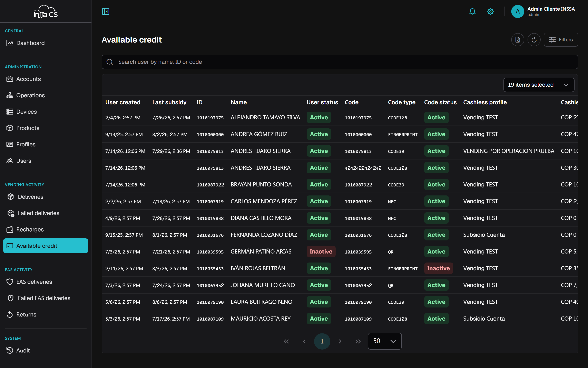Image resolution: width=588 pixels, height=368 pixels.
Task: Export table to Excel file
Action: tap(518, 40)
